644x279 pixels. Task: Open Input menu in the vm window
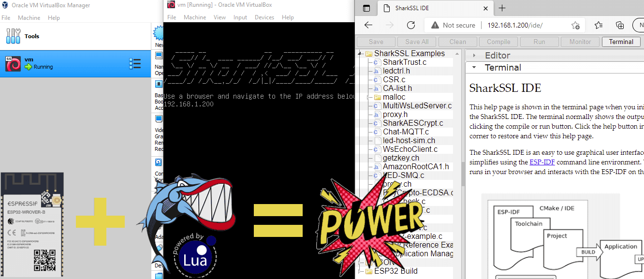[x=240, y=17]
